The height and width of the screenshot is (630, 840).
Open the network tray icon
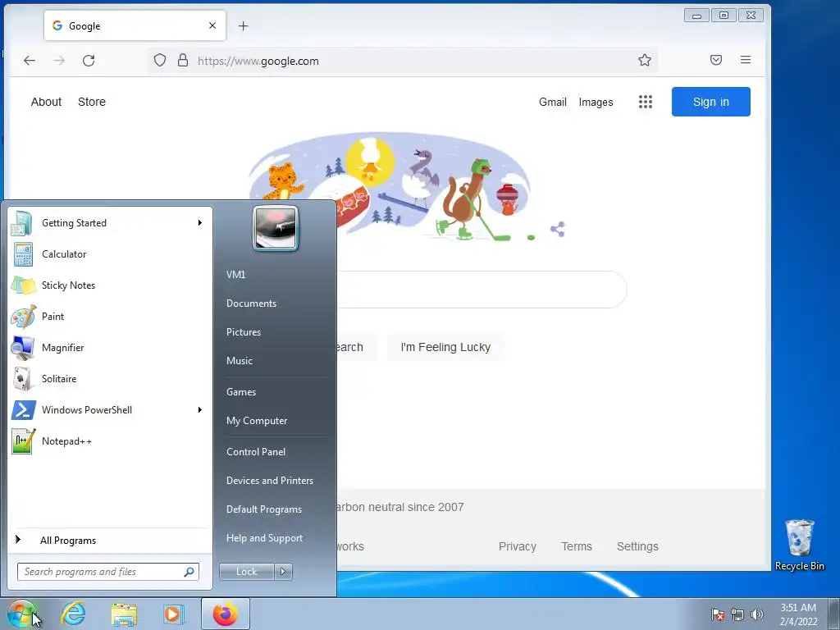(x=737, y=614)
